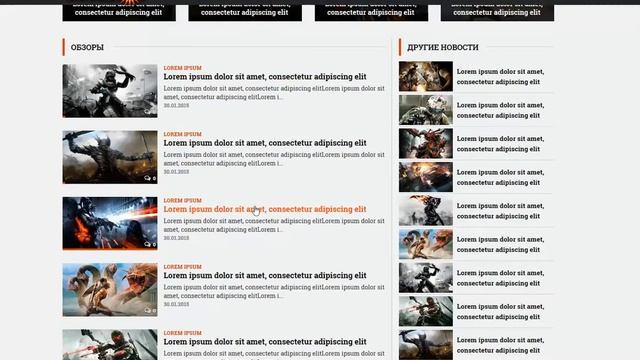Open red demon creature thumbnail in Другие новости
Screen dimensions: 640x360
coord(426,143)
